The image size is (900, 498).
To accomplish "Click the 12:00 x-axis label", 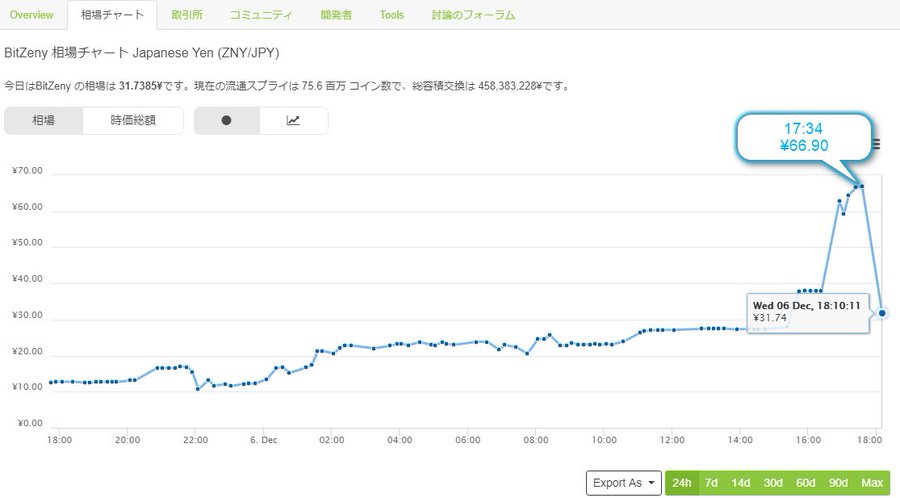I will click(672, 440).
